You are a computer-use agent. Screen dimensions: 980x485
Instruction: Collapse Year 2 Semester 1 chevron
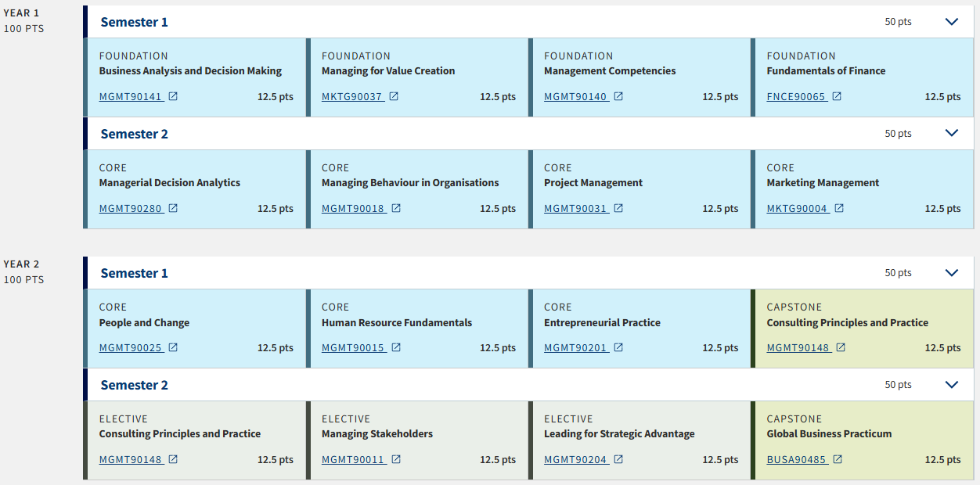tap(952, 273)
